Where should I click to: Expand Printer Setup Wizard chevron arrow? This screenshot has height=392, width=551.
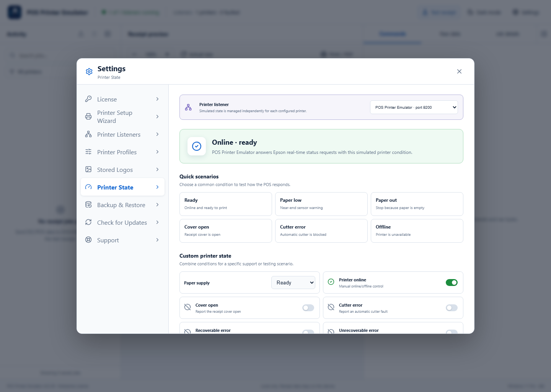[157, 116]
